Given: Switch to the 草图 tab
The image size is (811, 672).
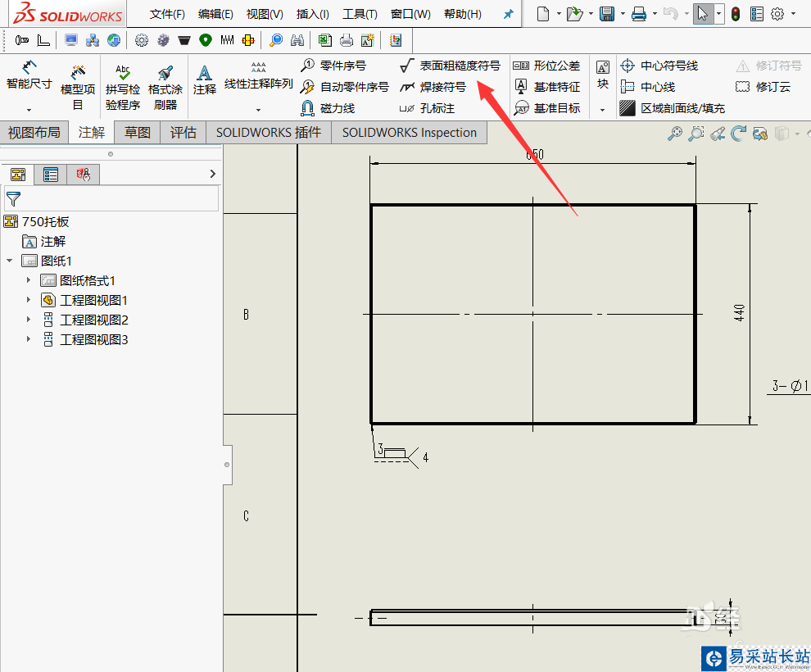Looking at the screenshot, I should [x=138, y=133].
